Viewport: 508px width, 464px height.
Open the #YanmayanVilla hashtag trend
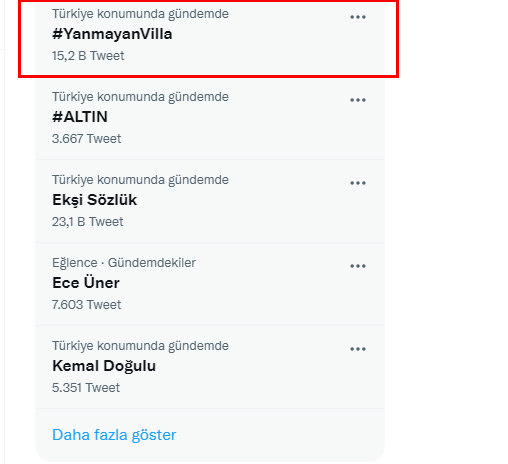tap(112, 34)
